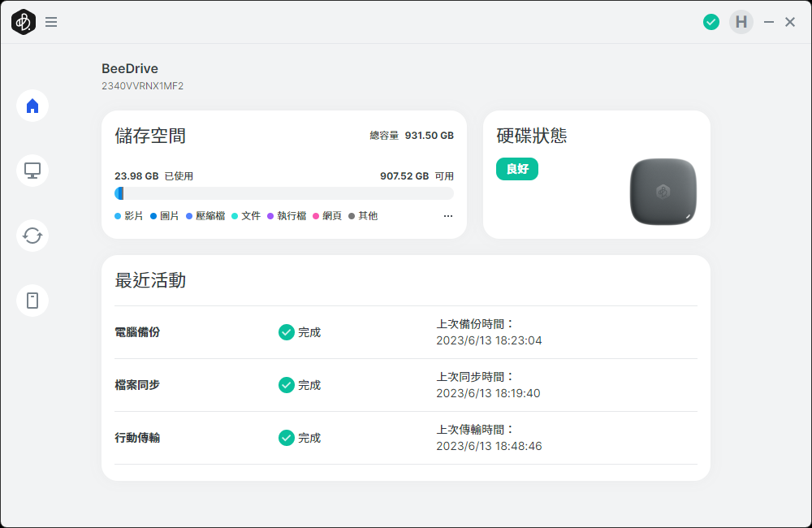Image resolution: width=812 pixels, height=528 pixels.
Task: Open the H user account avatar
Action: point(741,22)
